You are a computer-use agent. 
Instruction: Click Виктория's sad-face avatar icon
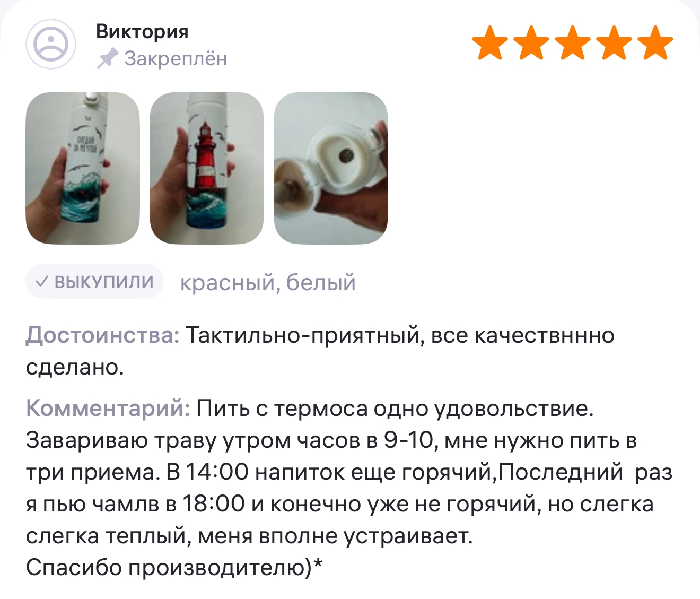[51, 44]
